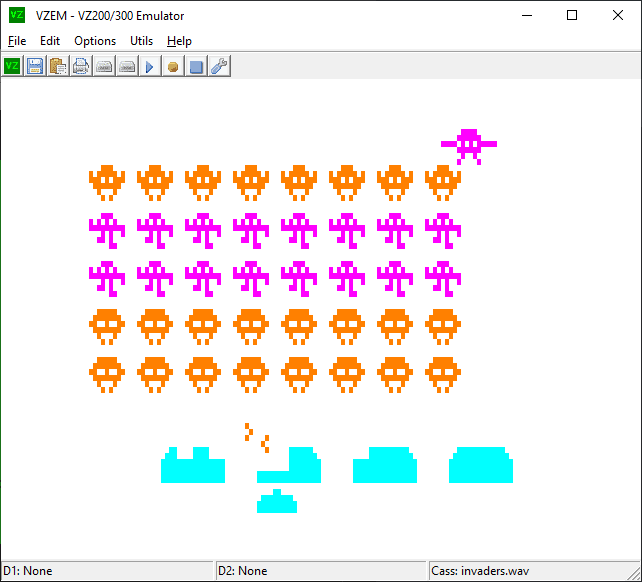Click the floppy disk save icon
The height and width of the screenshot is (582, 642).
click(x=35, y=66)
